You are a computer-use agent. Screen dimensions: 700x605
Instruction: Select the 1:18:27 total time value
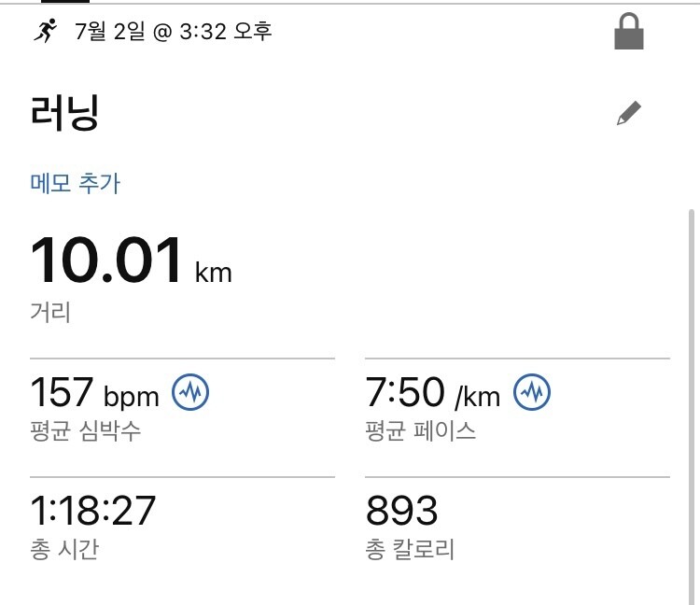pos(92,511)
